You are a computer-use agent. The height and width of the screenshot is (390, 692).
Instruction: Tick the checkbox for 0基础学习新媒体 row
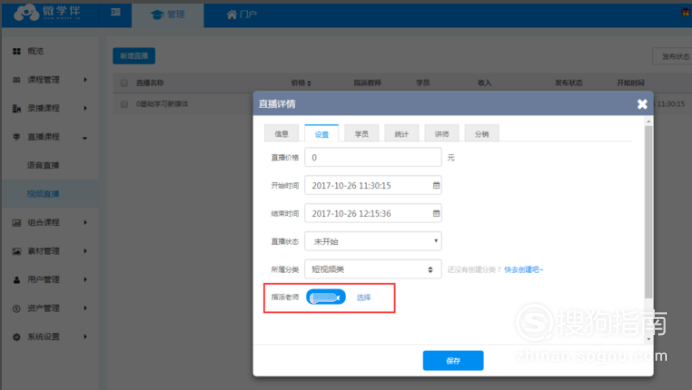[124, 104]
